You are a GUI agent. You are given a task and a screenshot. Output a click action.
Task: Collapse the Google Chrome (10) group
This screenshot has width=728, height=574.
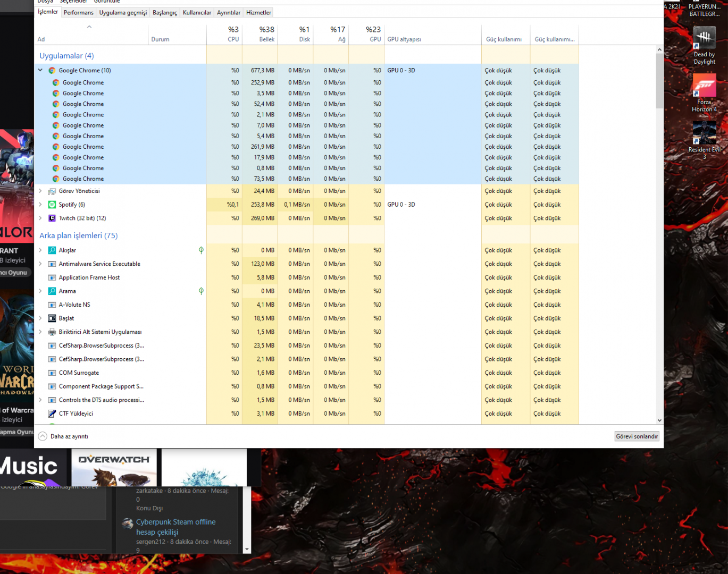(40, 70)
